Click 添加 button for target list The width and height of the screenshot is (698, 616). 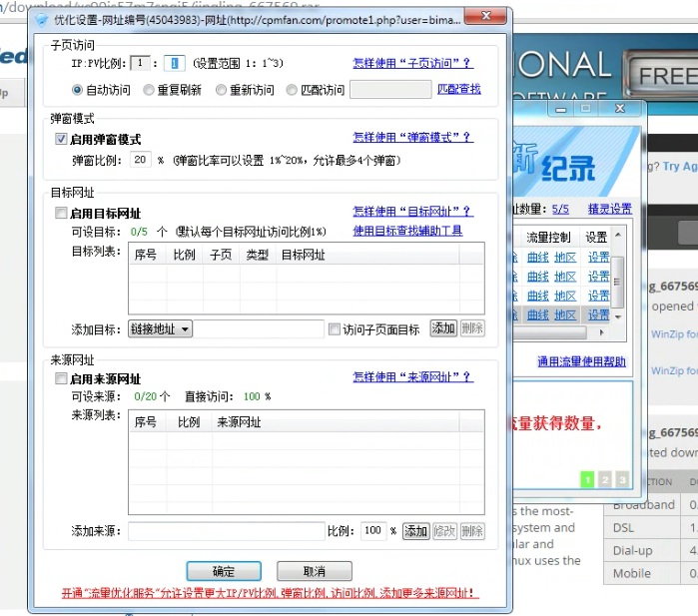click(443, 328)
